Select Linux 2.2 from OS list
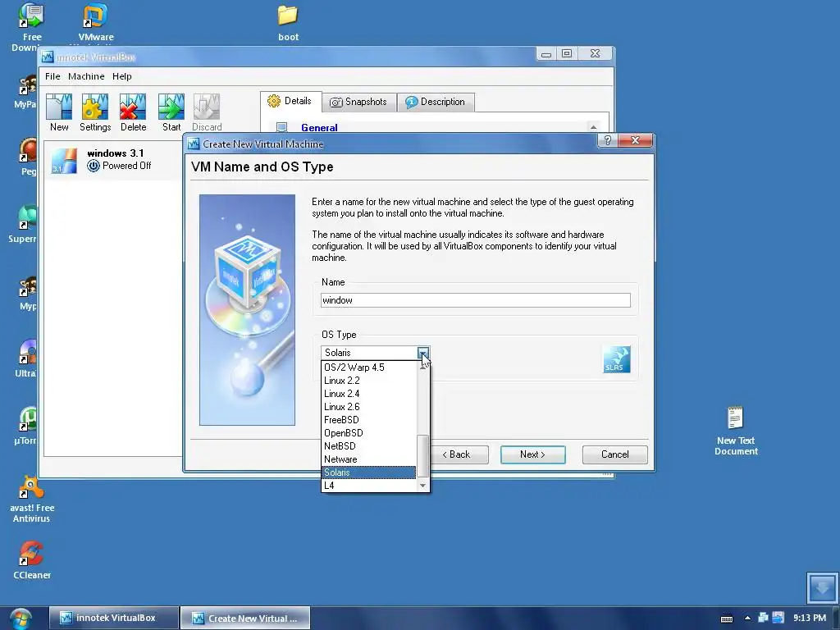The image size is (840, 630). 368,381
